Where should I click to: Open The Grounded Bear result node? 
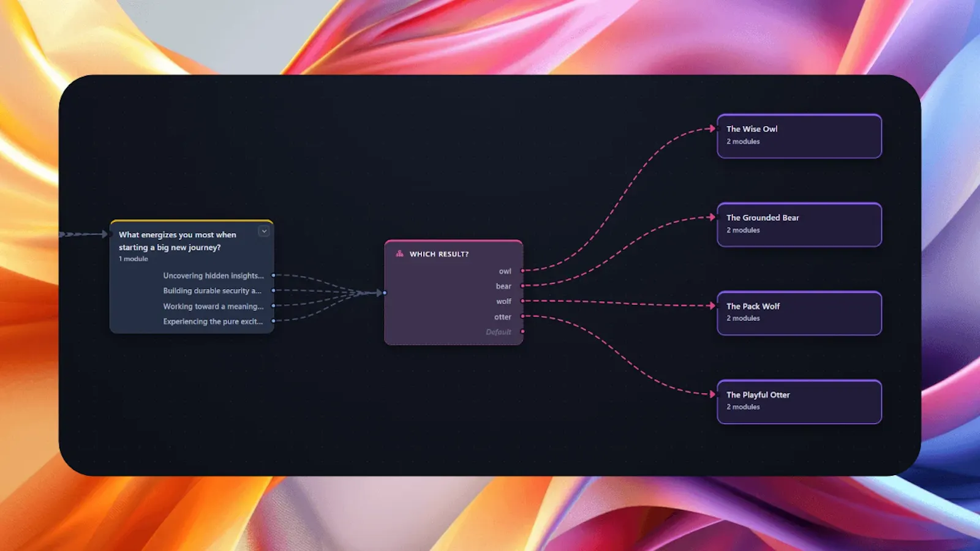click(x=799, y=225)
